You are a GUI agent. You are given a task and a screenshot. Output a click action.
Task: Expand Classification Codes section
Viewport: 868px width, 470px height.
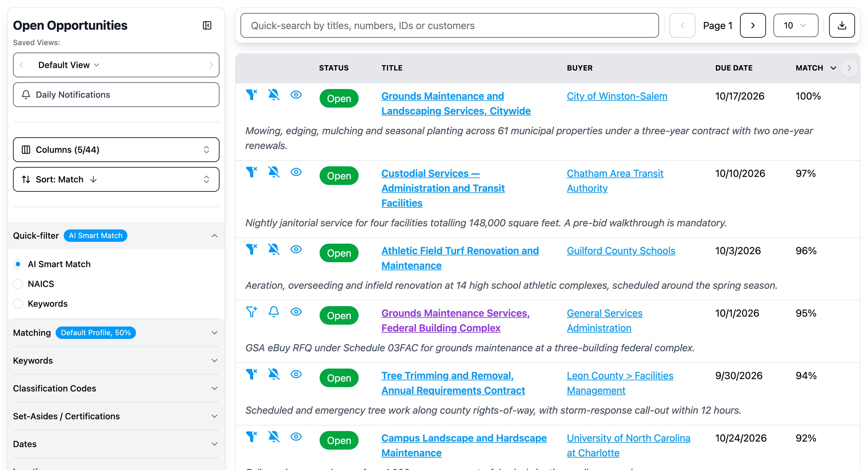click(x=214, y=388)
